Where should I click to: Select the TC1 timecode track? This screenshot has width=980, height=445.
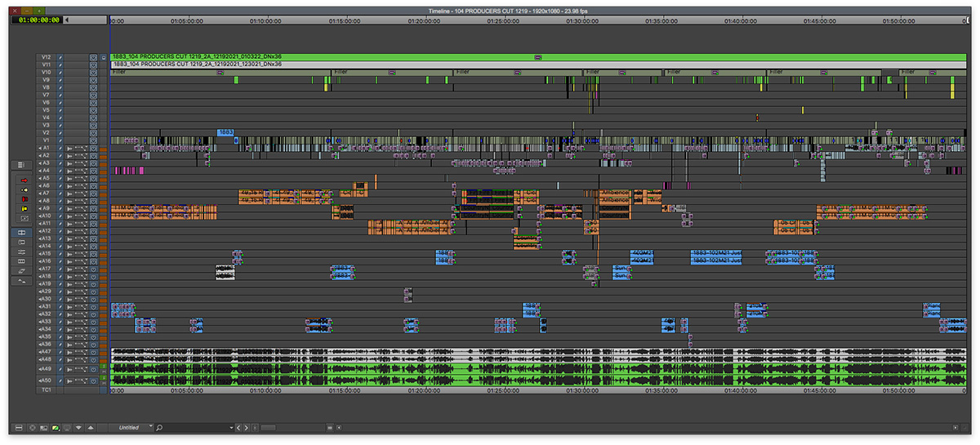coord(46,389)
